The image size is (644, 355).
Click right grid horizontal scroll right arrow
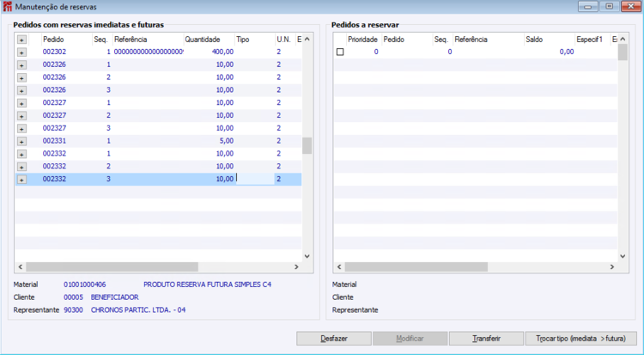[x=612, y=267]
